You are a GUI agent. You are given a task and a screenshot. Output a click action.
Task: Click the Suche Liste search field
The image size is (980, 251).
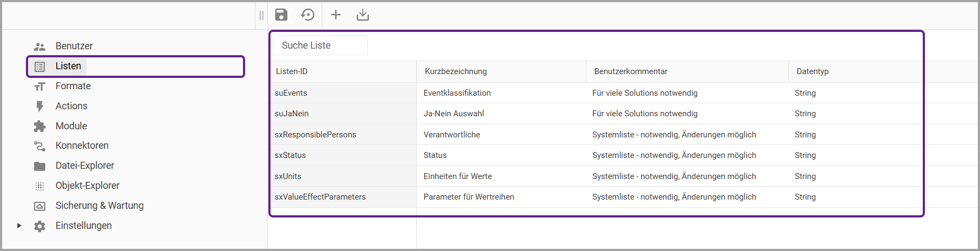pos(320,45)
